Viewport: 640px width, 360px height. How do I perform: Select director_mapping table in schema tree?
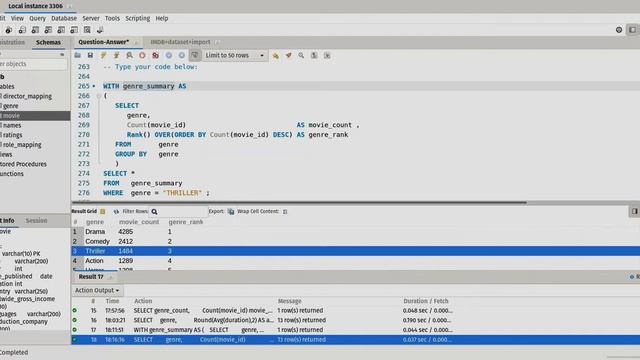point(27,96)
